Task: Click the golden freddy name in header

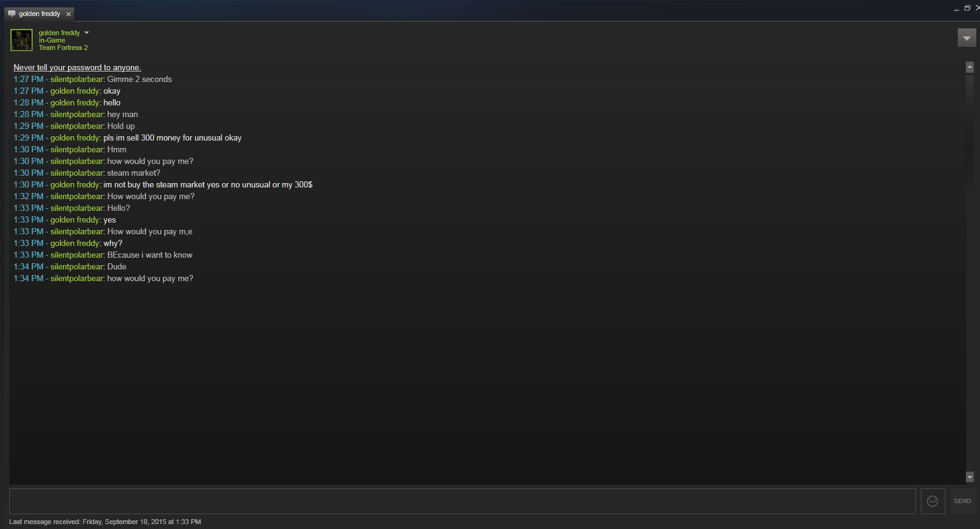Action: [x=59, y=33]
